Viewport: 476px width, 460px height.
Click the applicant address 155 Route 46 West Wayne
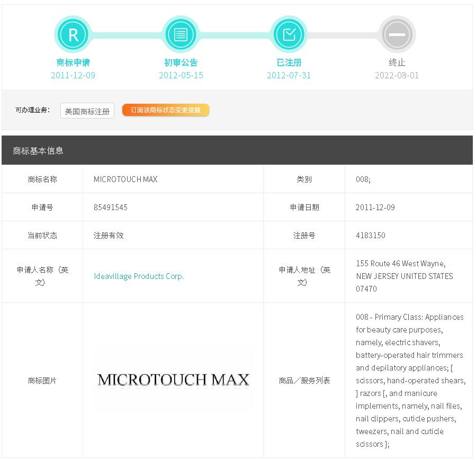[x=405, y=276]
